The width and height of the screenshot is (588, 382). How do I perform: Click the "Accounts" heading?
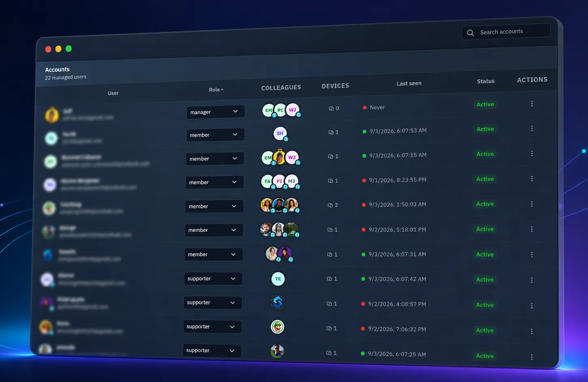(57, 69)
